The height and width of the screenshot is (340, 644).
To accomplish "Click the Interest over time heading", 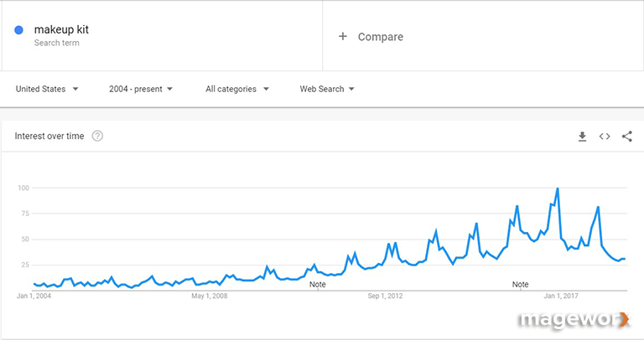I will click(49, 137).
